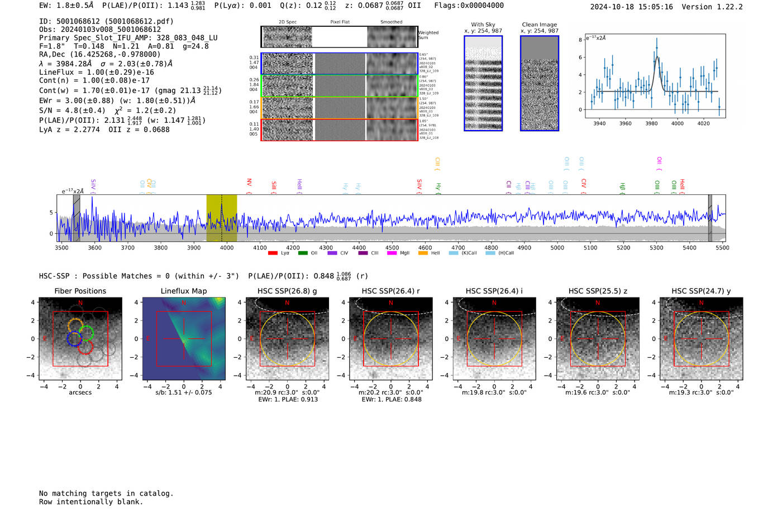Image resolution: width=782 pixels, height=532 pixels.
Task: Open the HSC SSP(25.5) z image
Action: click(598, 339)
